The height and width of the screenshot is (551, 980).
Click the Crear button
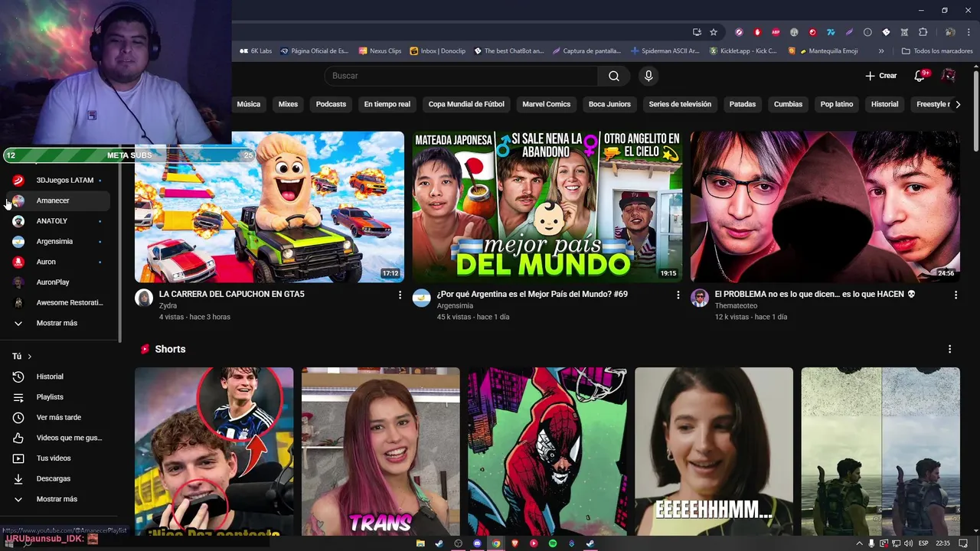click(x=880, y=76)
